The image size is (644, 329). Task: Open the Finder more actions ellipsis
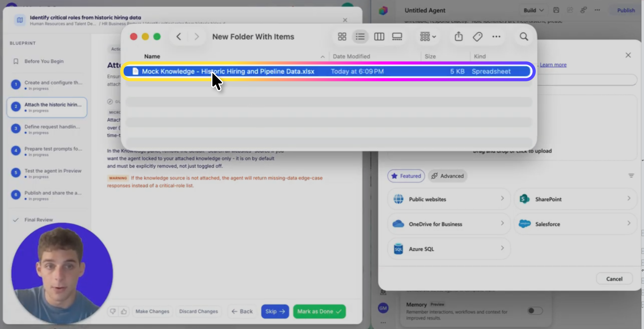tap(496, 37)
